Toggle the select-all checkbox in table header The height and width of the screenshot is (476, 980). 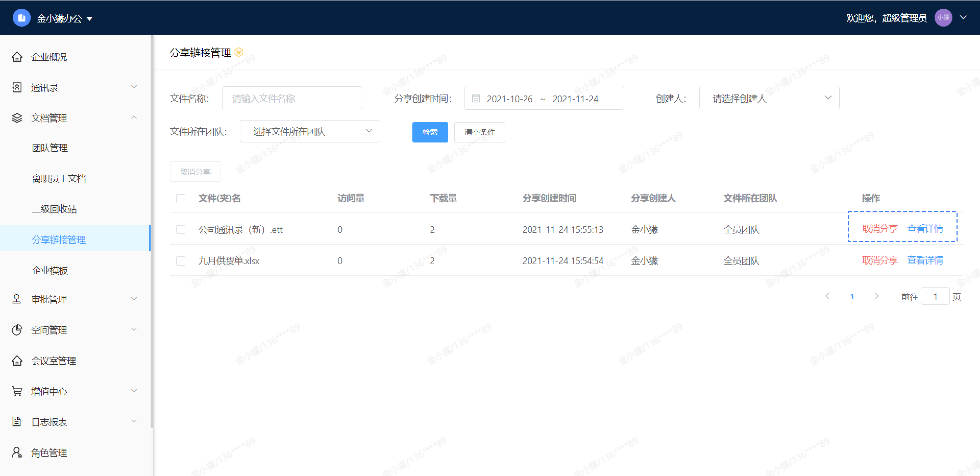181,198
